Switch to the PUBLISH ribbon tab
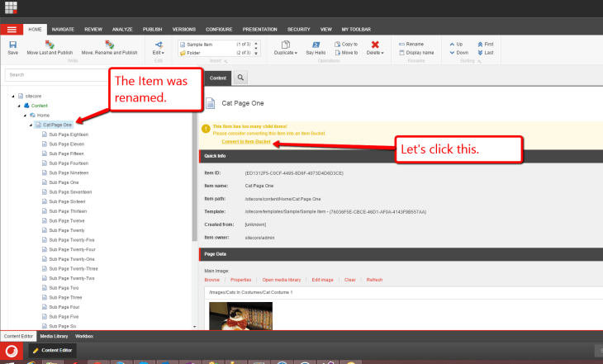Viewport: 603px width, 364px height. coord(152,29)
